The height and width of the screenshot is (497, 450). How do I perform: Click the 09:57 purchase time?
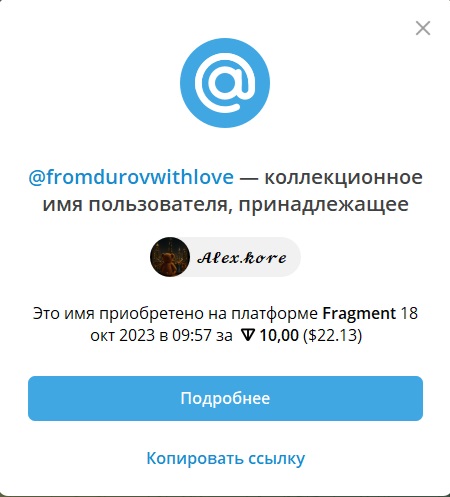click(192, 335)
